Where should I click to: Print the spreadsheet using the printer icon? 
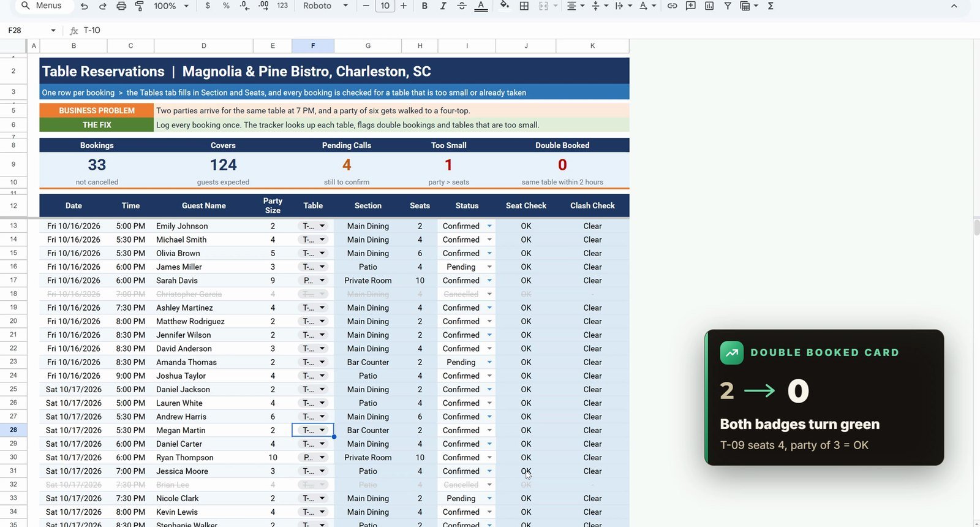121,6
